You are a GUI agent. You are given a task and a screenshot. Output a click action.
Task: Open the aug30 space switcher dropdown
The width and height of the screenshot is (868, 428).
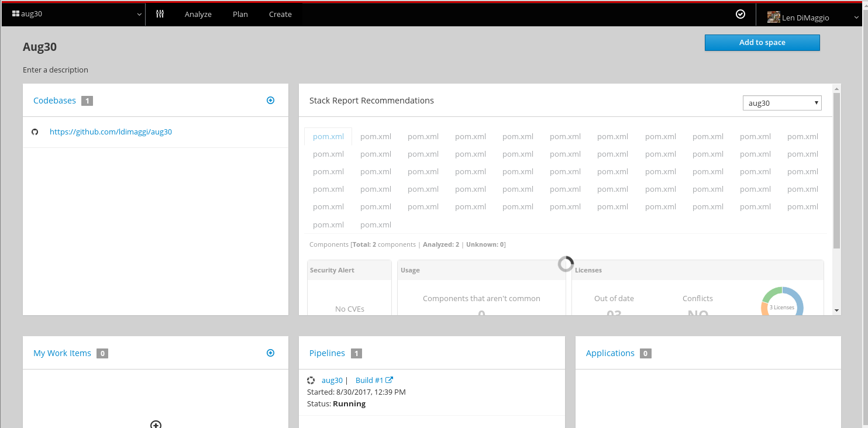pyautogui.click(x=138, y=14)
